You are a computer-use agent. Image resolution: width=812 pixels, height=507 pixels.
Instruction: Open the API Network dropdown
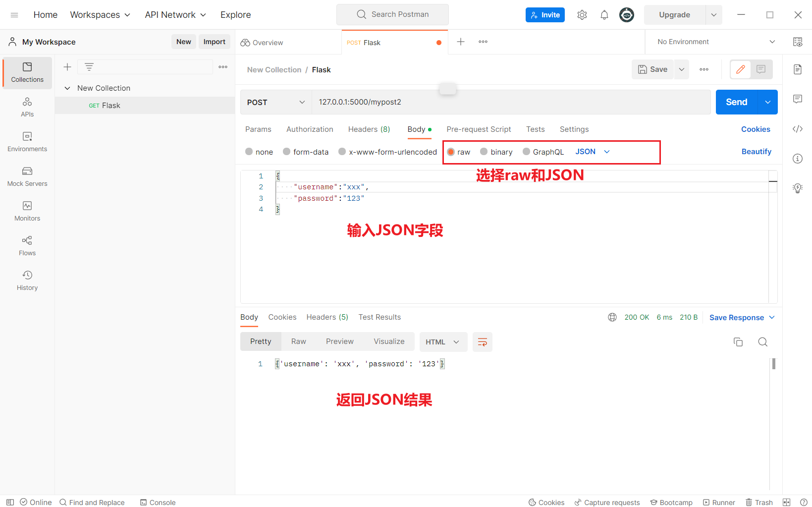(175, 15)
